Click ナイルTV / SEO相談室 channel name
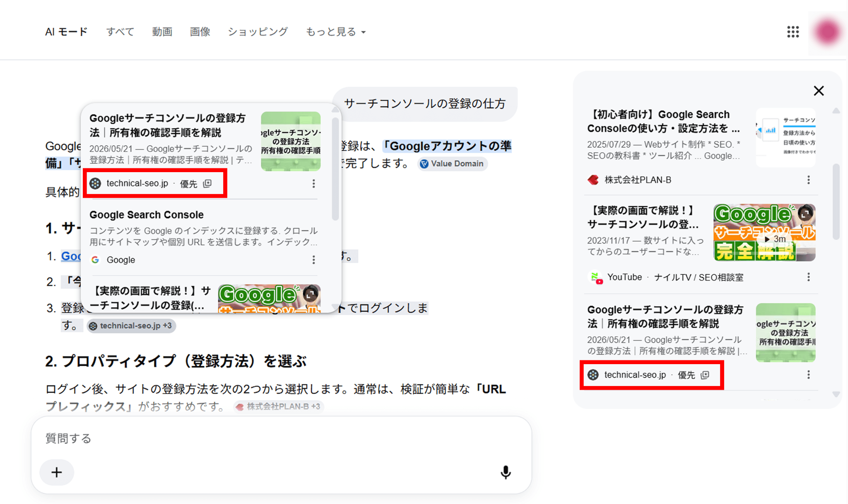The width and height of the screenshot is (848, 504). [699, 277]
